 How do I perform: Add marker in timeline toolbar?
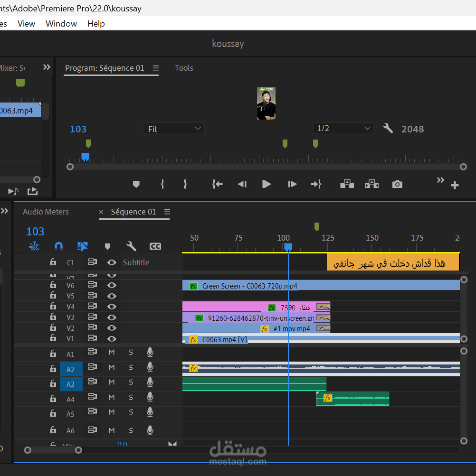click(x=107, y=246)
